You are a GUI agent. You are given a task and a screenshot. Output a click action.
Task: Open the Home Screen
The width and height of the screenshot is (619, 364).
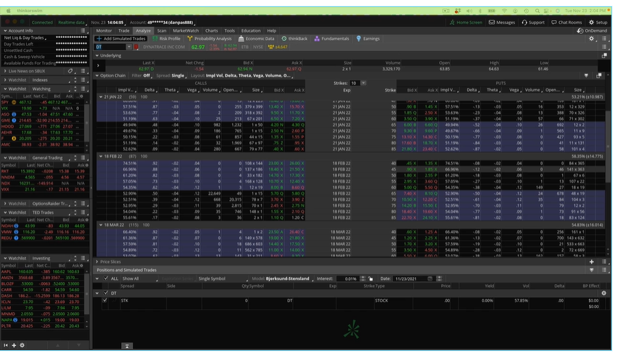[x=466, y=23]
